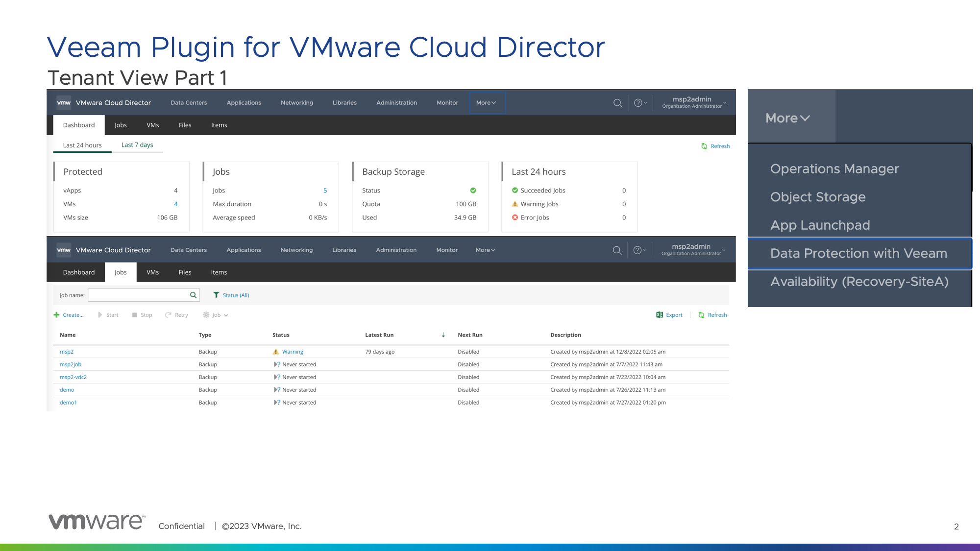Click the search icon in the lower navigation bar

click(617, 250)
